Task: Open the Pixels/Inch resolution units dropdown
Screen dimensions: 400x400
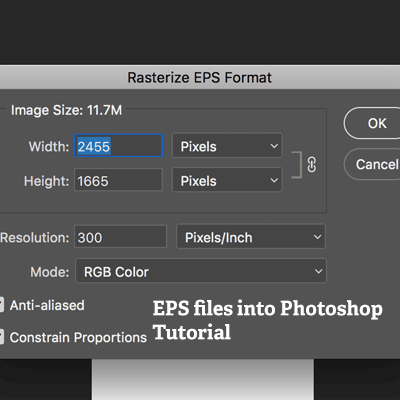Action: tap(251, 237)
